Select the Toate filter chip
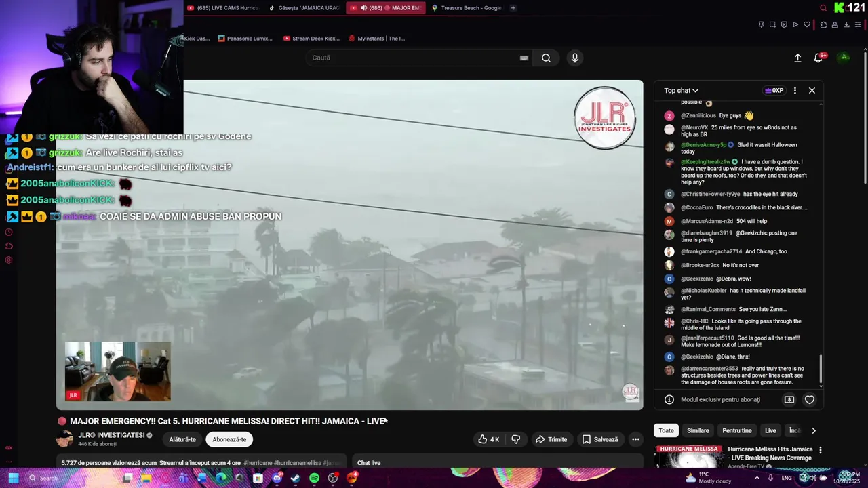The image size is (868, 488). (667, 430)
